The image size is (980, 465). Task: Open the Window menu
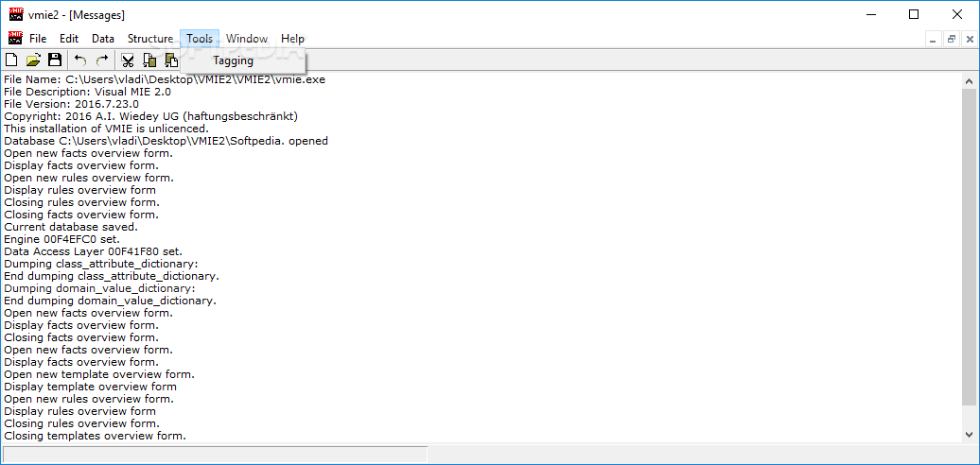(247, 39)
